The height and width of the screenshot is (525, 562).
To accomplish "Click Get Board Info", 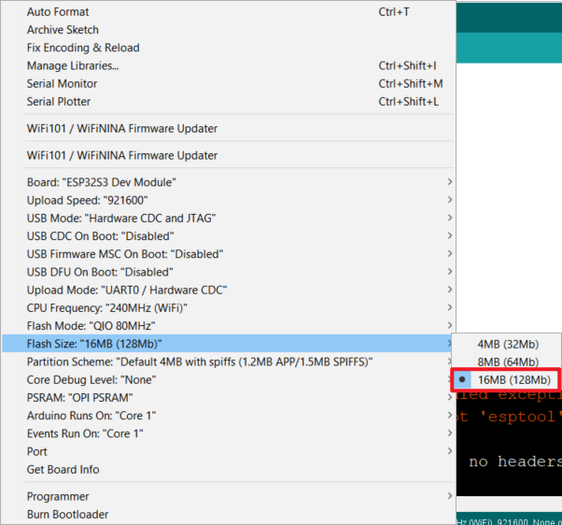I will click(229, 469).
